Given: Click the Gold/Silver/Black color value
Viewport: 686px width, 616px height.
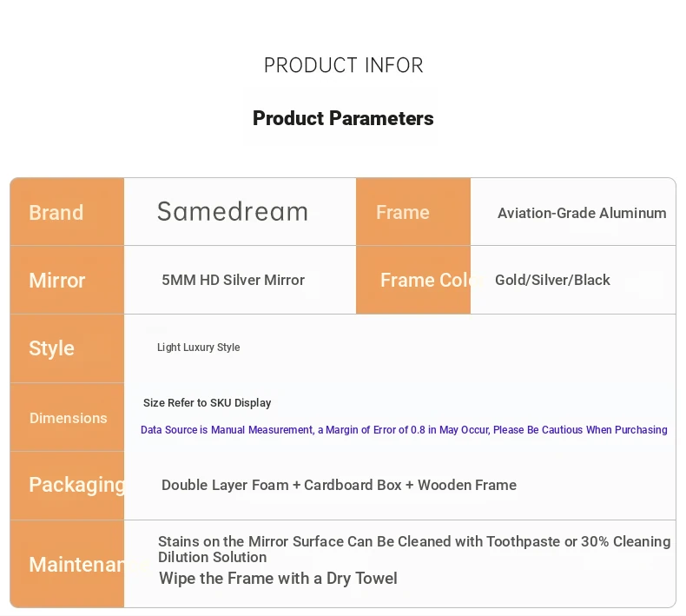Looking at the screenshot, I should coord(552,280).
